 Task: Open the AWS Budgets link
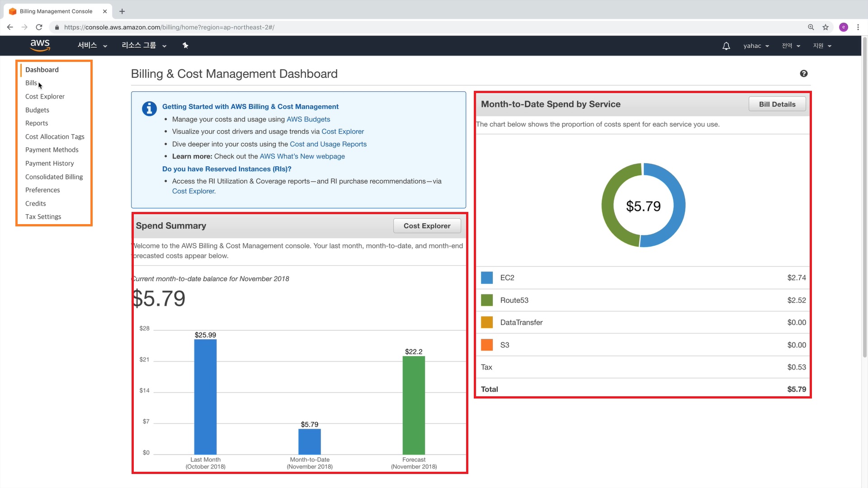pos(308,119)
